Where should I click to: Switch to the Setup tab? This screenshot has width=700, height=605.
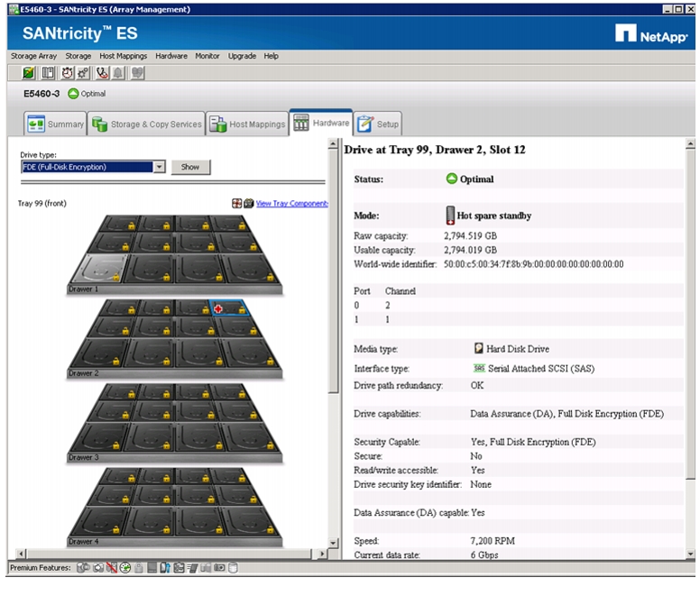(x=378, y=124)
